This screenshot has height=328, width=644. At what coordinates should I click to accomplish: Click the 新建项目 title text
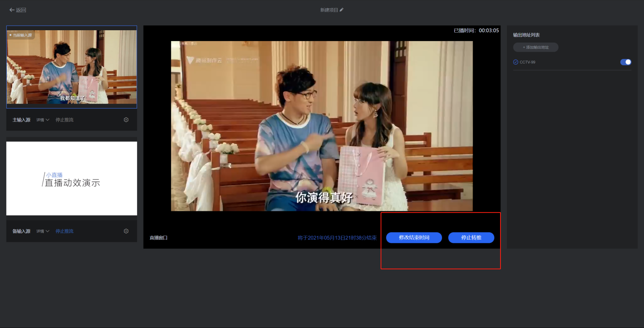[329, 10]
